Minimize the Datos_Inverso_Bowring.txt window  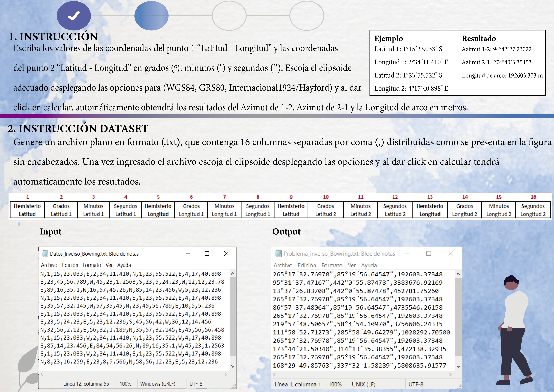click(188, 253)
